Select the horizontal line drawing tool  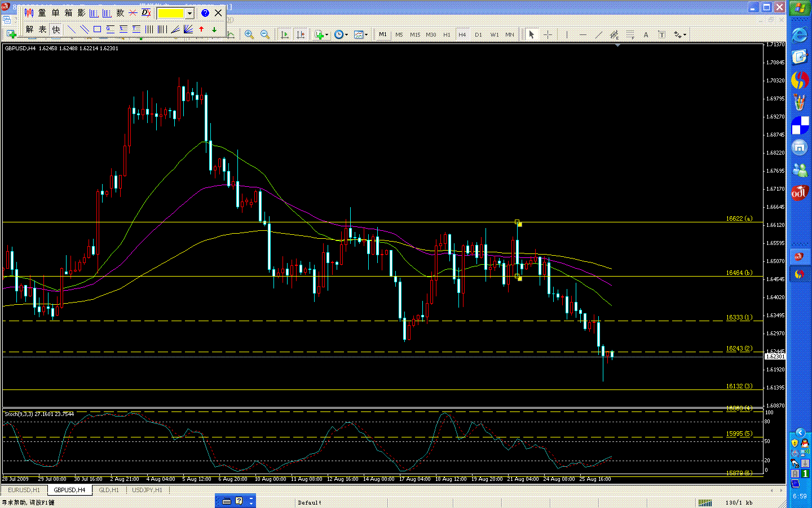(583, 34)
